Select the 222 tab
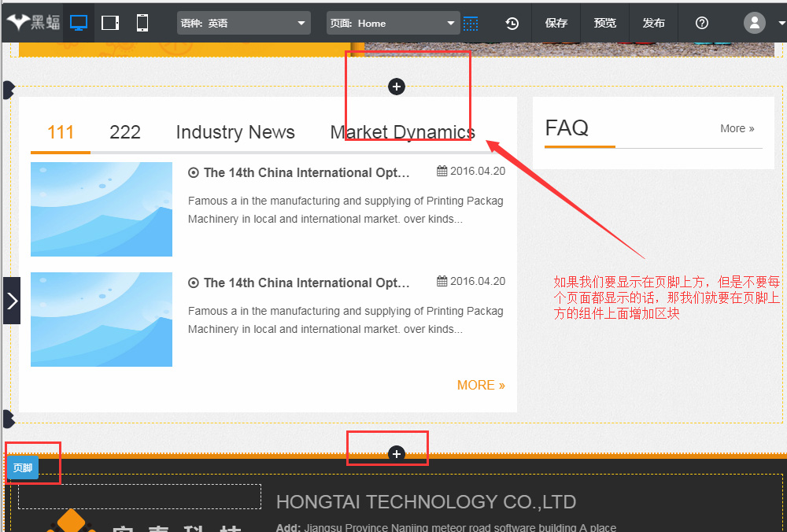 coord(125,132)
